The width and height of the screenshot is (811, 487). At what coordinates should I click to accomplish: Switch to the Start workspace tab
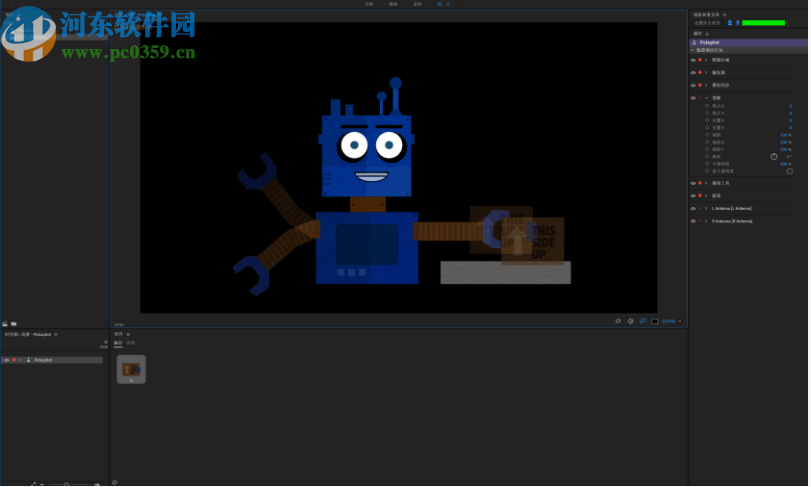click(x=369, y=4)
